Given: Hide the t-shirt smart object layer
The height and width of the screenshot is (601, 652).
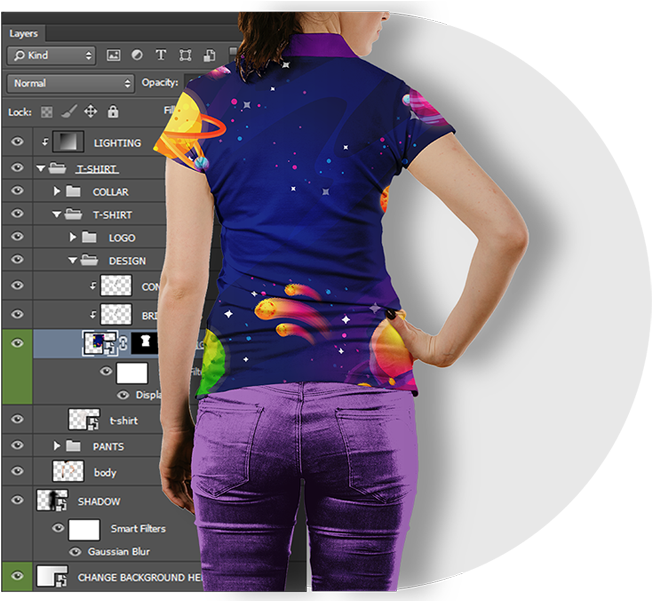Looking at the screenshot, I should pyautogui.click(x=17, y=419).
